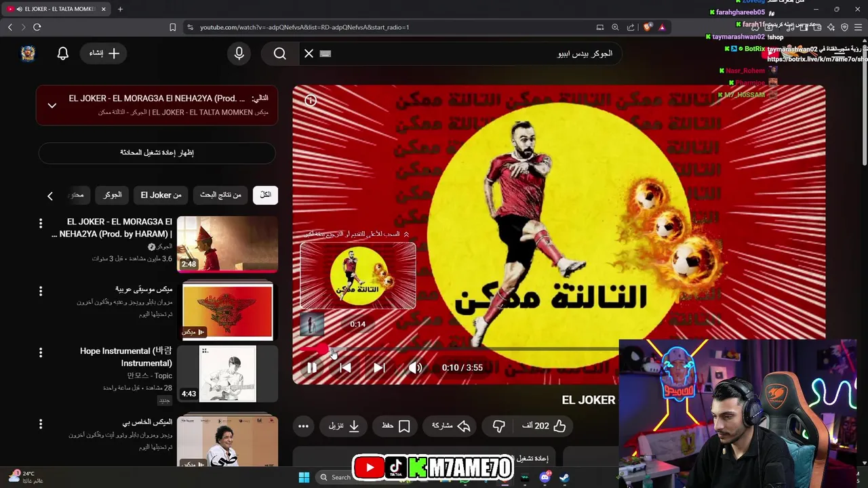Screen dimensions: 868x488
Task: Clear the search query with X
Action: click(x=309, y=54)
